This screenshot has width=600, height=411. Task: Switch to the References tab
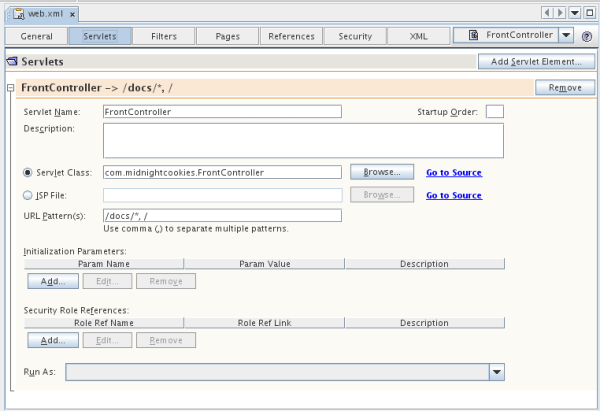(291, 36)
